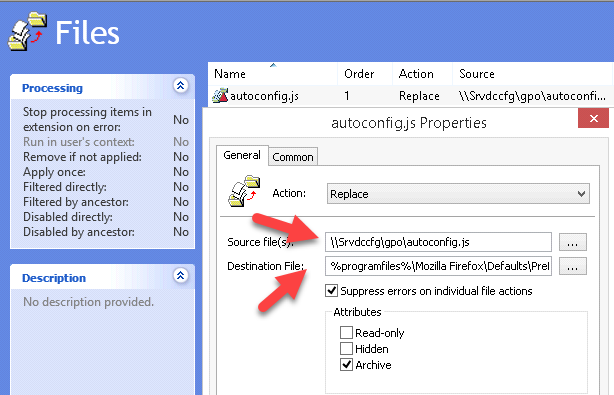Click "Run in user's context:" label

[79, 142]
